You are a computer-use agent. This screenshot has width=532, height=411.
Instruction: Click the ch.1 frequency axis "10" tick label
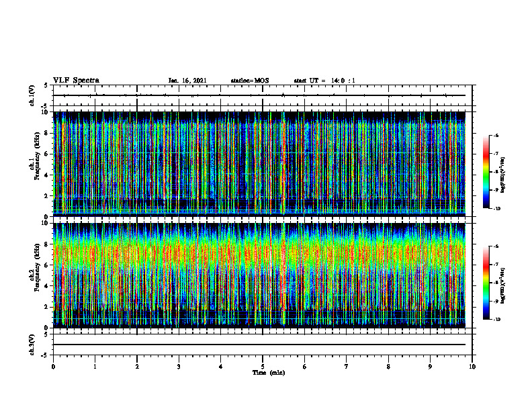click(x=46, y=112)
